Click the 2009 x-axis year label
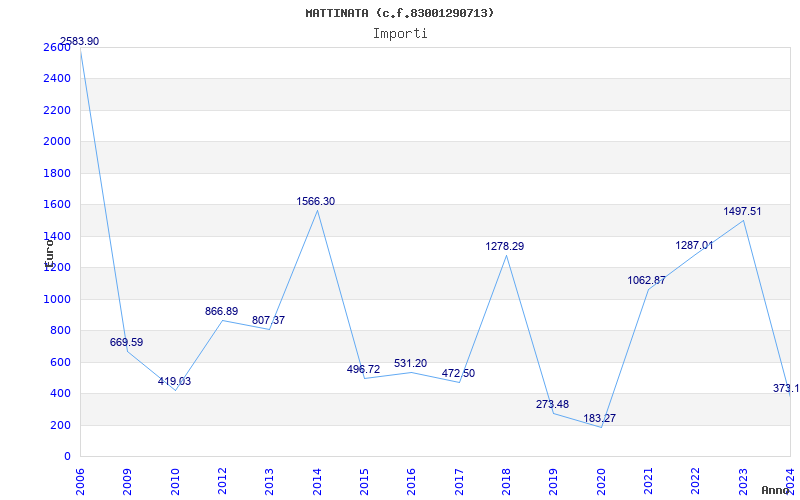Image resolution: width=800 pixels, height=500 pixels. tap(127, 482)
